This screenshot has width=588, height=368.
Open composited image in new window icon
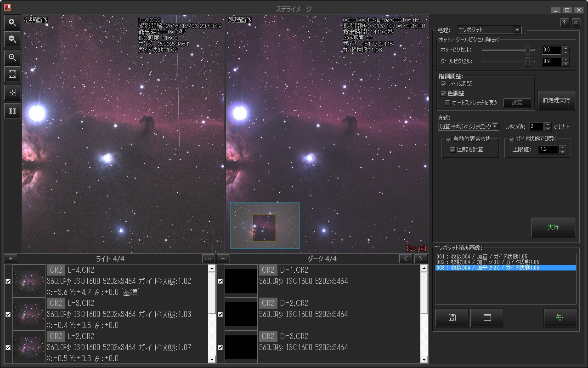(487, 317)
